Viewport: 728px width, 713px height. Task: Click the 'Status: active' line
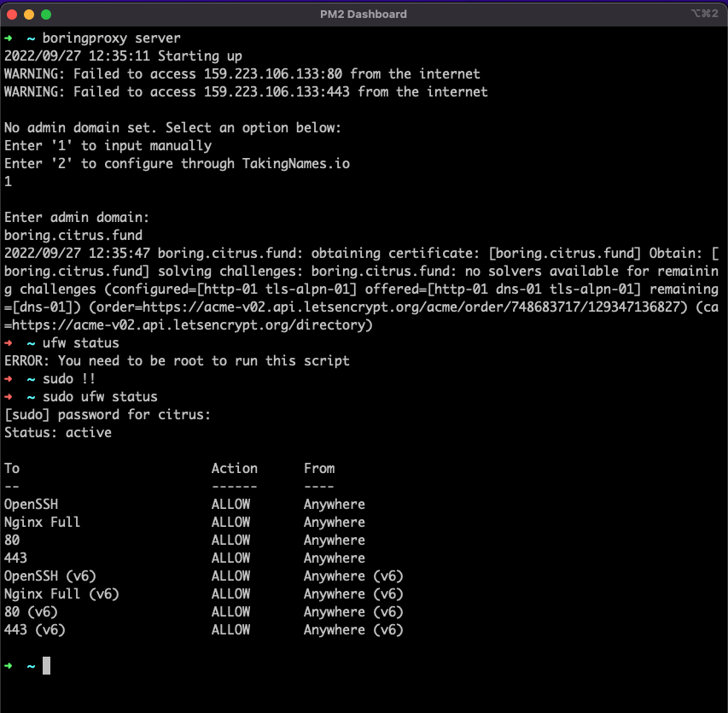(x=58, y=433)
